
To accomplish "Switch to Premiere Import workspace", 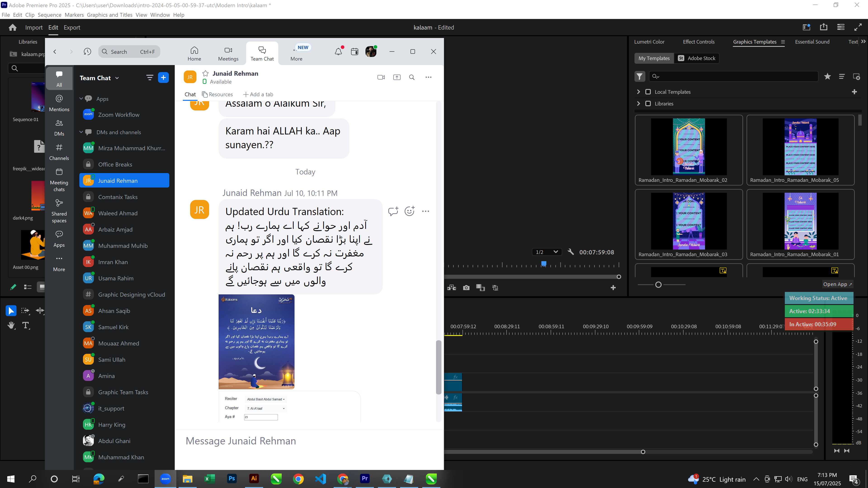I will pos(34,28).
